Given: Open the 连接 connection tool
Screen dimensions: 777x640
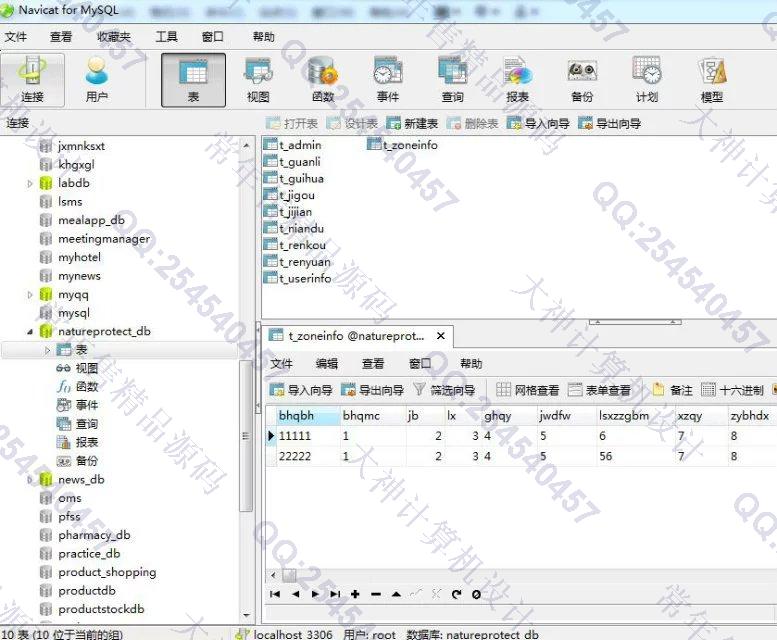Looking at the screenshot, I should click(32, 80).
